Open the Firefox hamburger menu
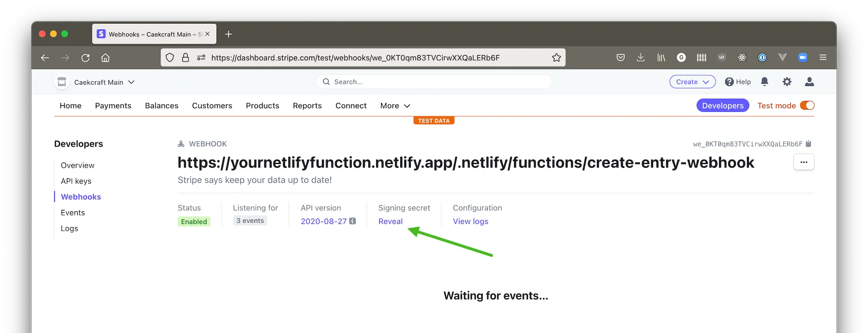Viewport: 868px width, 333px height. 823,57
